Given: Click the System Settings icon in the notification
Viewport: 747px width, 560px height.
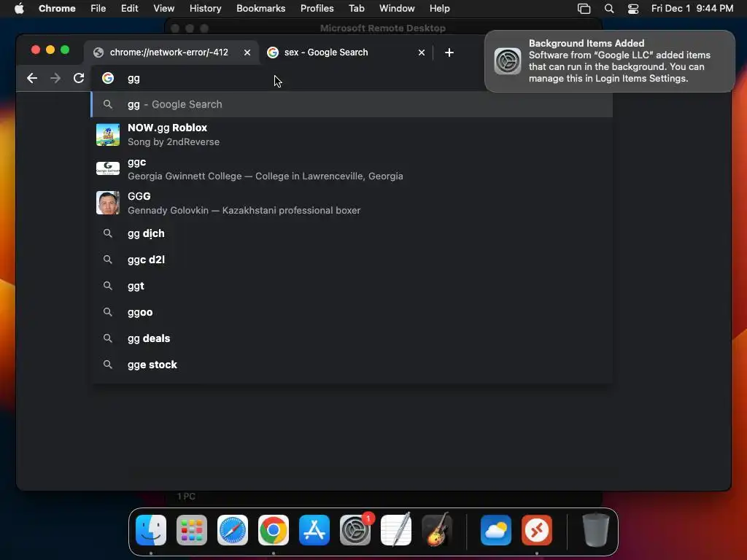Looking at the screenshot, I should coord(508,61).
